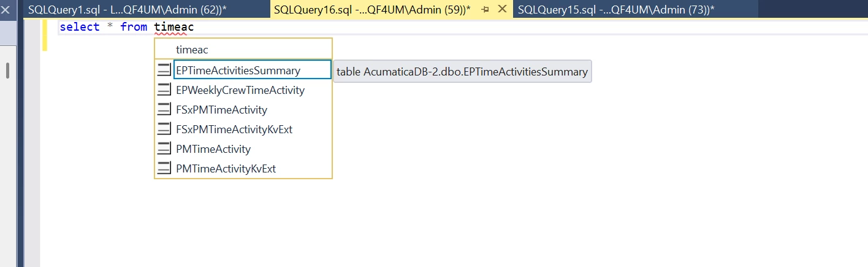
Task: Click the AcumaticaDB-2.dbo.EPTimeActivitiesSummary tooltip
Action: 462,72
